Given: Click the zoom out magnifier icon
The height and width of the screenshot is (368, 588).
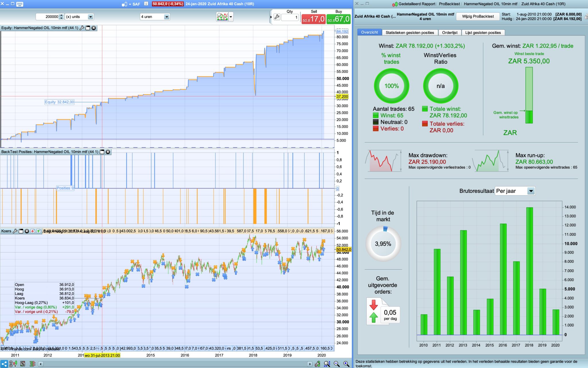Looking at the screenshot, I should (336, 364).
